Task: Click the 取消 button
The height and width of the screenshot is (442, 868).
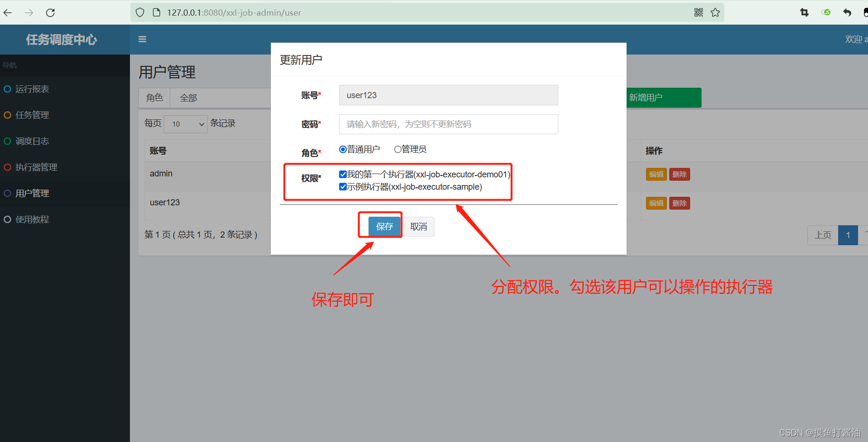Action: tap(418, 226)
